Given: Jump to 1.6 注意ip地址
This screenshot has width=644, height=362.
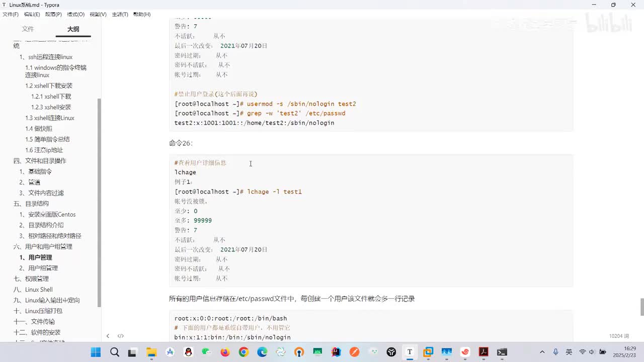Looking at the screenshot, I should click(x=44, y=150).
